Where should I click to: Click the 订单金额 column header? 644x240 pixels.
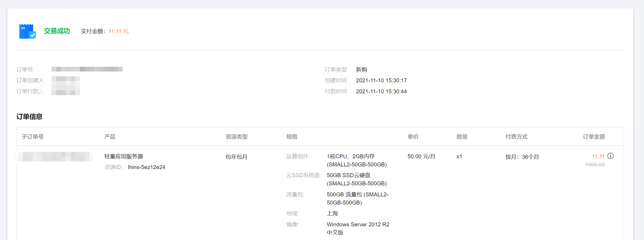click(x=594, y=137)
